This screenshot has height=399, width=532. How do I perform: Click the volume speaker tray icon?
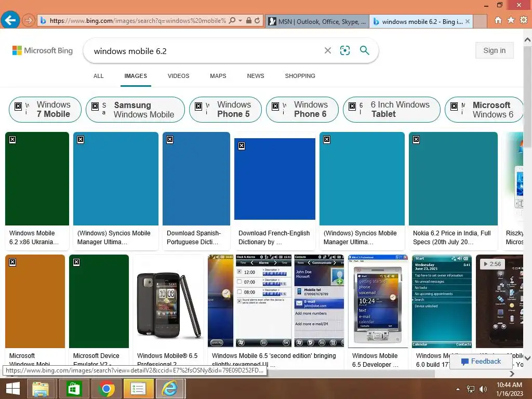click(x=483, y=389)
